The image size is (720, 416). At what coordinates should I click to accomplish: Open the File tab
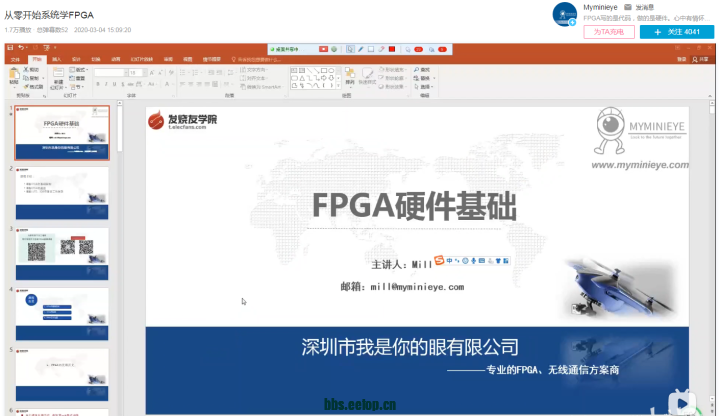pos(16,60)
